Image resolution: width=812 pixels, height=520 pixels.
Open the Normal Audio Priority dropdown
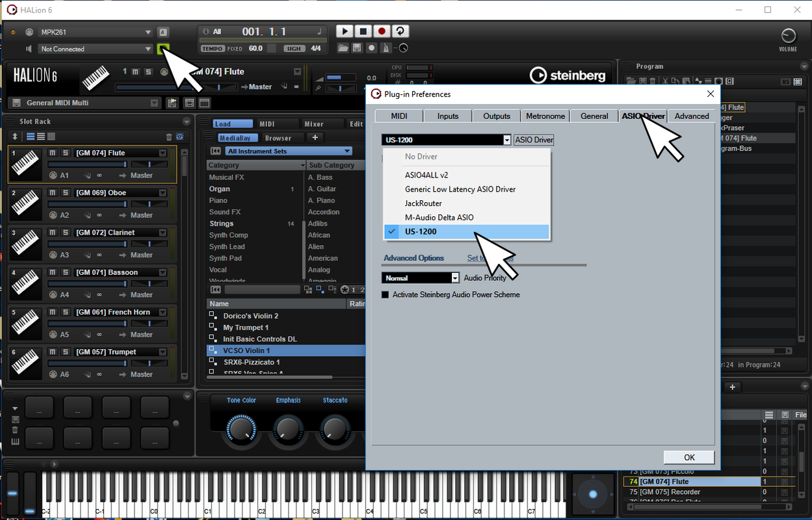click(421, 278)
